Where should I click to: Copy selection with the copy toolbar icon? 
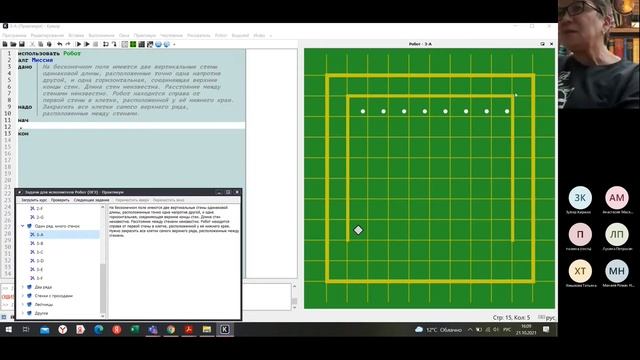41,44
